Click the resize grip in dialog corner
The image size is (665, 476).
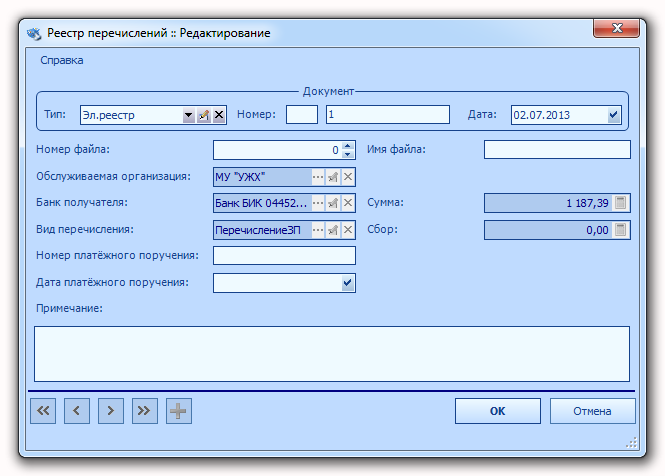(x=631, y=443)
